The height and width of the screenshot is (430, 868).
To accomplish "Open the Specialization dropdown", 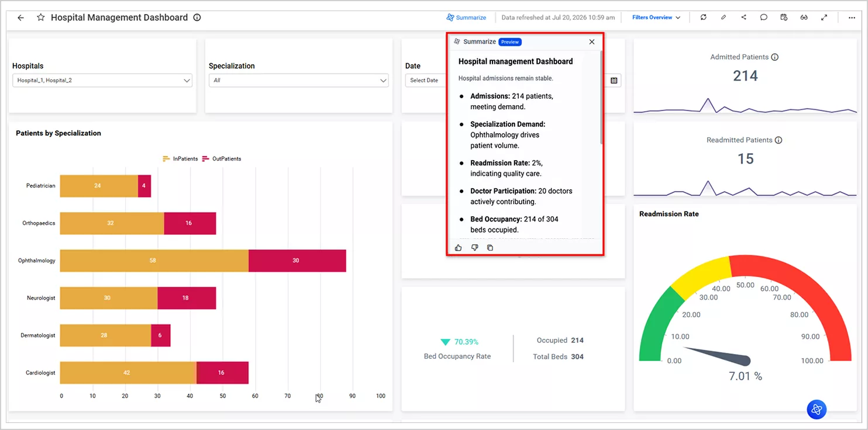I will (x=299, y=81).
